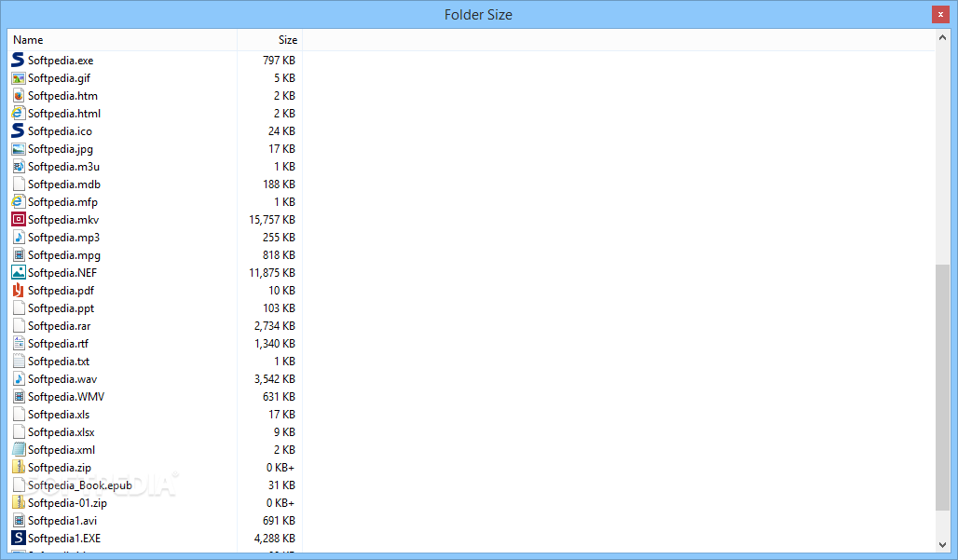
Task: Click the Softpedia.exe file icon
Action: 19,61
